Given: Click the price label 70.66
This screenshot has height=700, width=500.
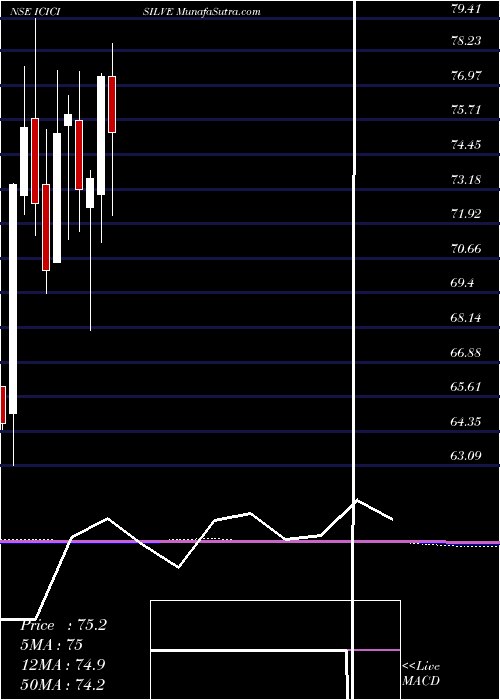Looking at the screenshot, I should (466, 248).
